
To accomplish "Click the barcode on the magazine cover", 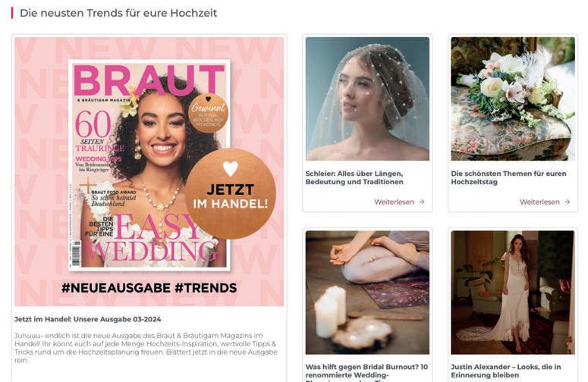I will (x=77, y=254).
